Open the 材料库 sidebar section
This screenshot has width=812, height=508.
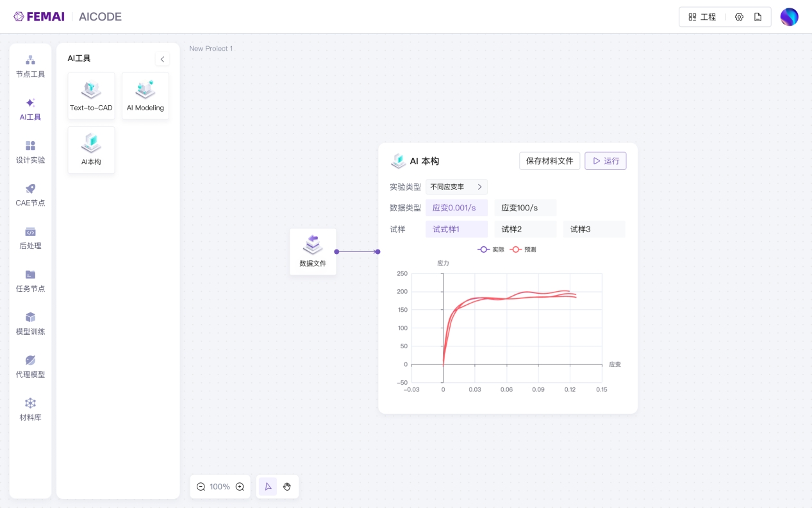(30, 409)
